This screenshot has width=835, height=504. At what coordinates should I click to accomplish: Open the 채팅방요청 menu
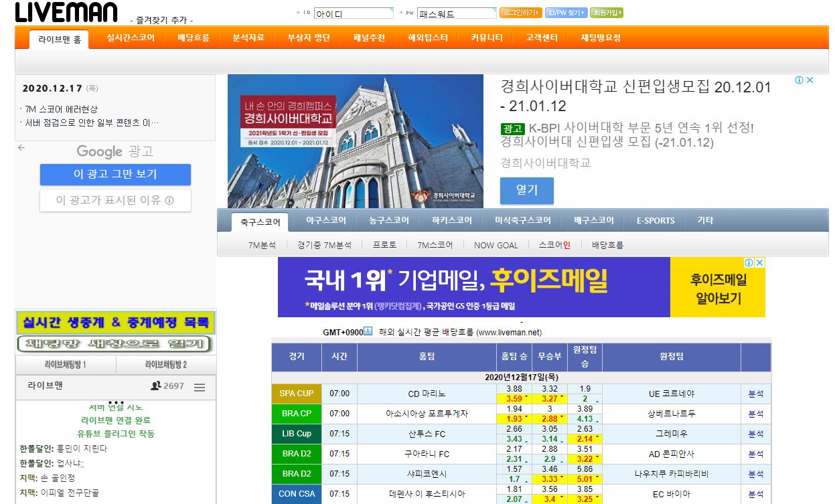point(601,37)
